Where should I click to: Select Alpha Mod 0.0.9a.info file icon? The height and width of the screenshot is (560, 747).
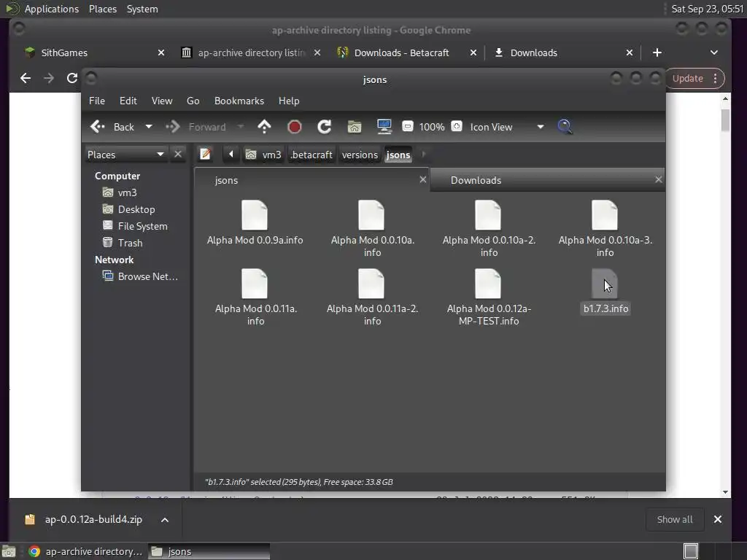pyautogui.click(x=255, y=215)
